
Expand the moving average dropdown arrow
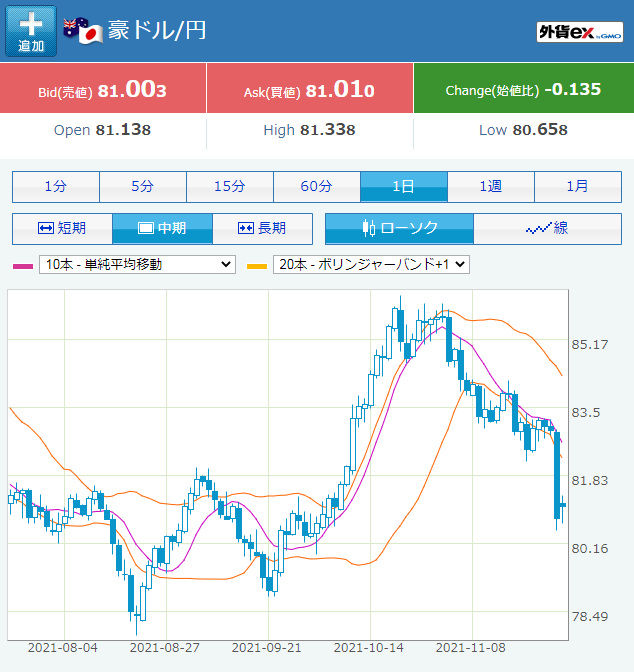coord(226,264)
